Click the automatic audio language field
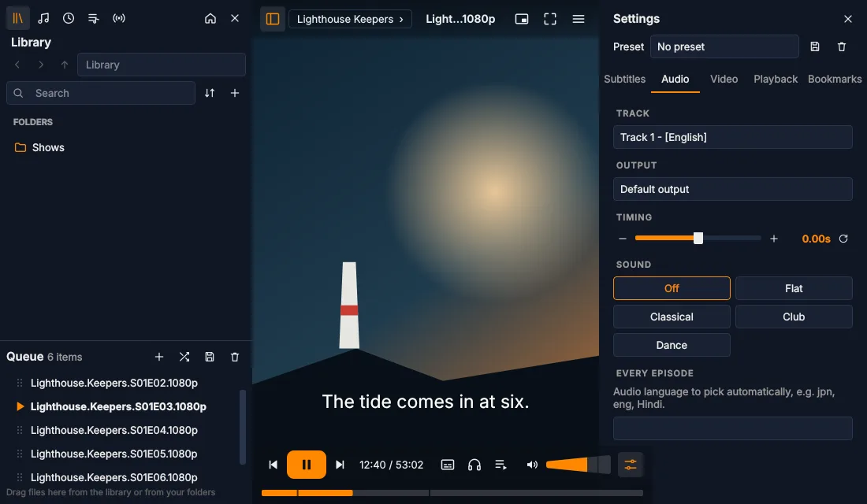Image resolution: width=867 pixels, height=504 pixels. 733,428
